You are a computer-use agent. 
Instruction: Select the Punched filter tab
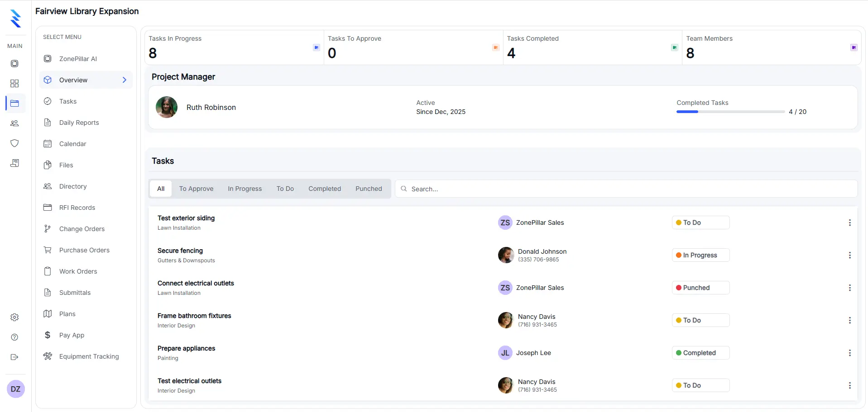[368, 189]
